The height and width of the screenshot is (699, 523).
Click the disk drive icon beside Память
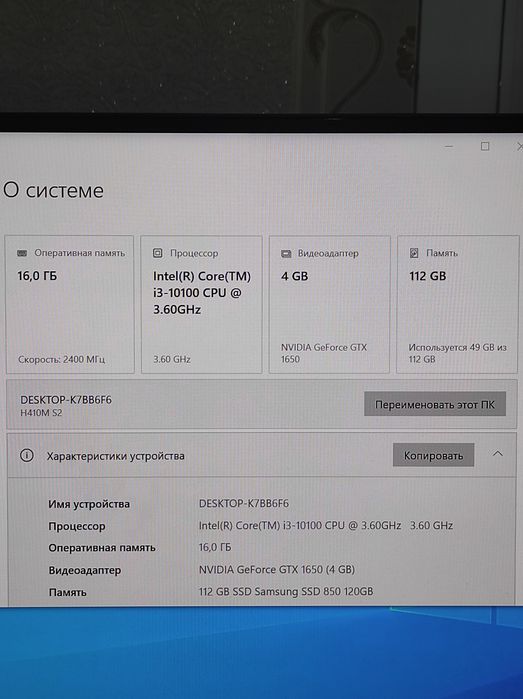(414, 253)
